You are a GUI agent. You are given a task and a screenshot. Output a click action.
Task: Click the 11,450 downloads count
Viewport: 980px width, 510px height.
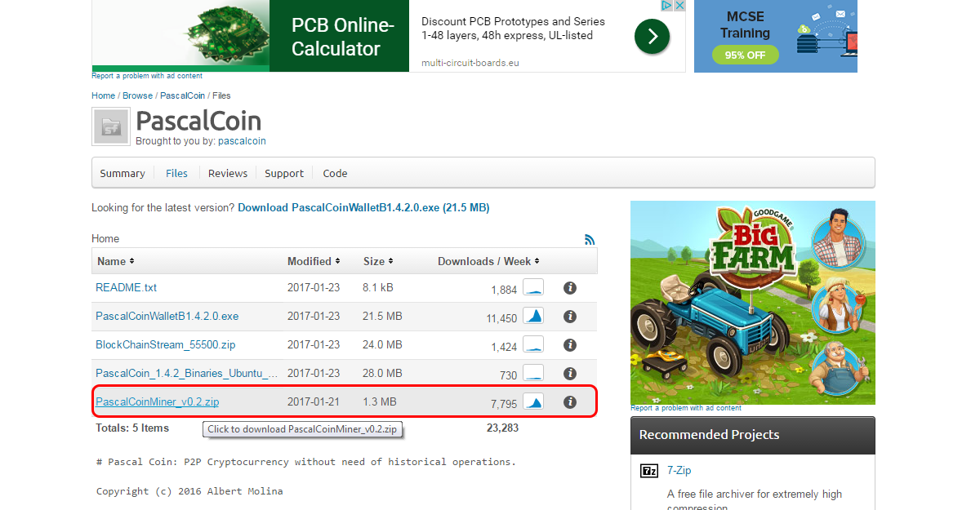point(501,318)
